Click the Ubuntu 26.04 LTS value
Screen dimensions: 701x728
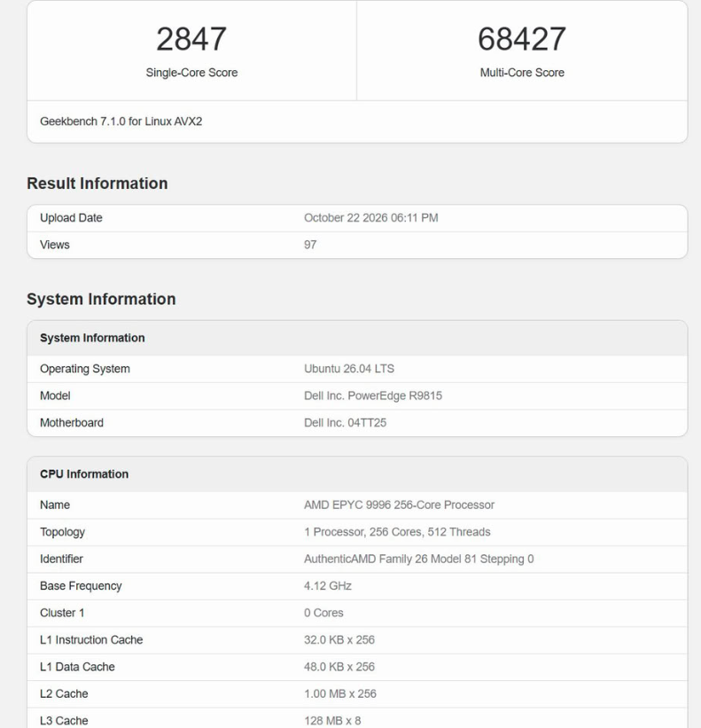click(349, 369)
